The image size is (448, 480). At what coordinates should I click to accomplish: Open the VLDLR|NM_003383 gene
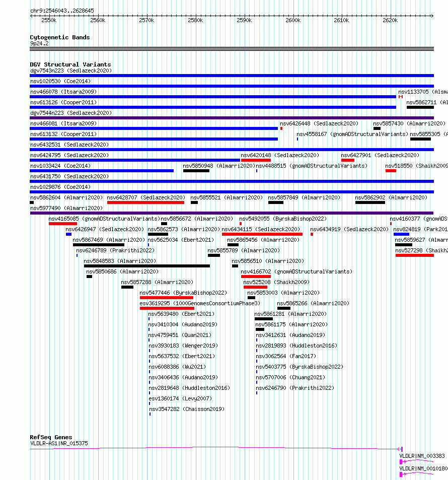422,456
